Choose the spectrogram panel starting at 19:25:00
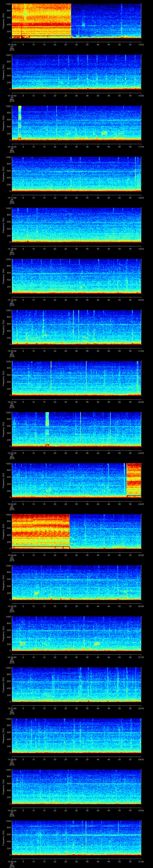 pyautogui.click(x=76, y=582)
